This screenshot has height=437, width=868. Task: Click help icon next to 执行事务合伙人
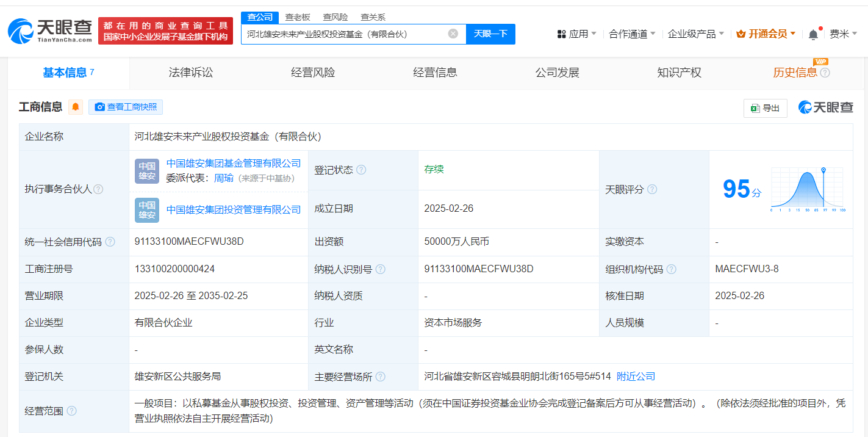[98, 189]
